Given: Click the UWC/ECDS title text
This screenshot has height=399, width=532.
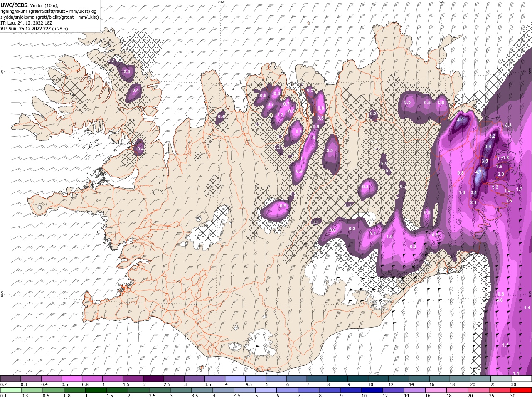Looking at the screenshot, I should (x=15, y=5).
